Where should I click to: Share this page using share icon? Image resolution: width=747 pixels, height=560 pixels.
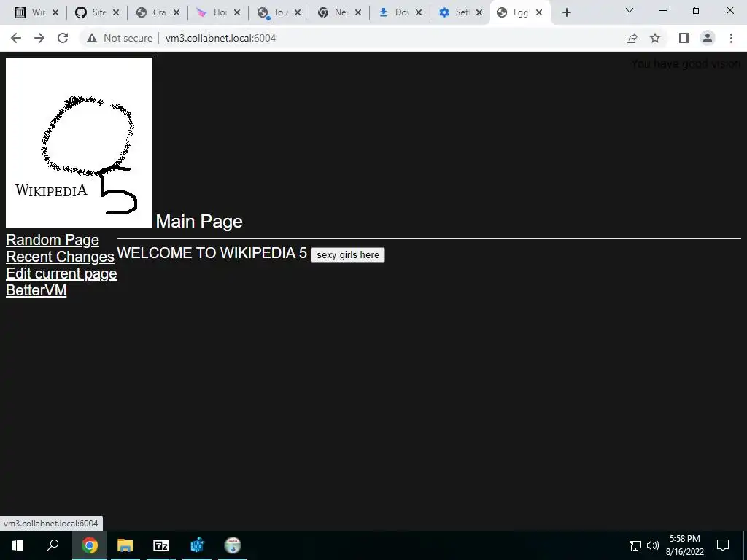pos(632,38)
